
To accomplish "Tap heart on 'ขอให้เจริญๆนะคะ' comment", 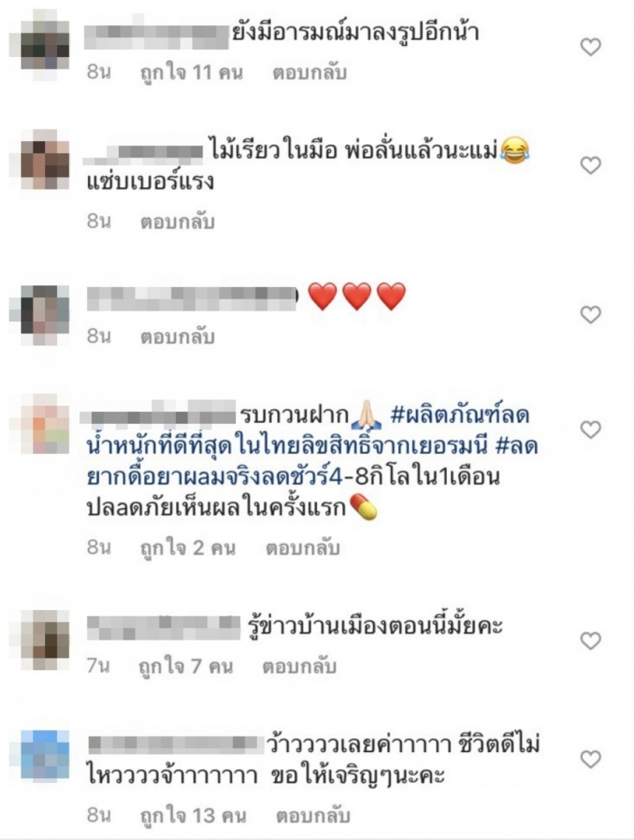I will click(590, 759).
